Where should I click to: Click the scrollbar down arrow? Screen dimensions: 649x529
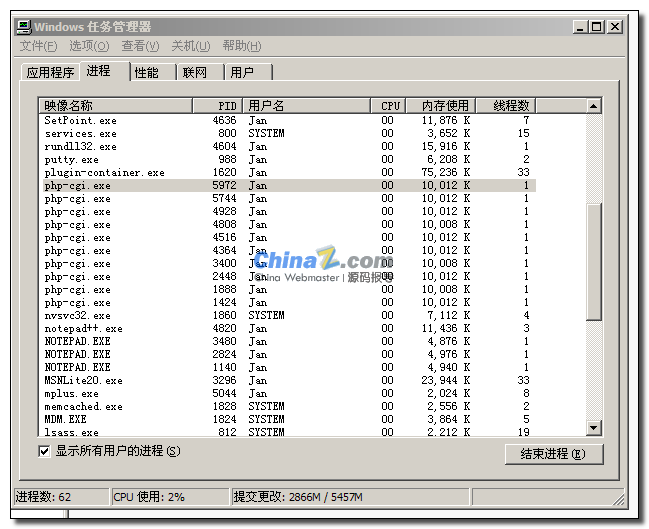pyautogui.click(x=594, y=428)
